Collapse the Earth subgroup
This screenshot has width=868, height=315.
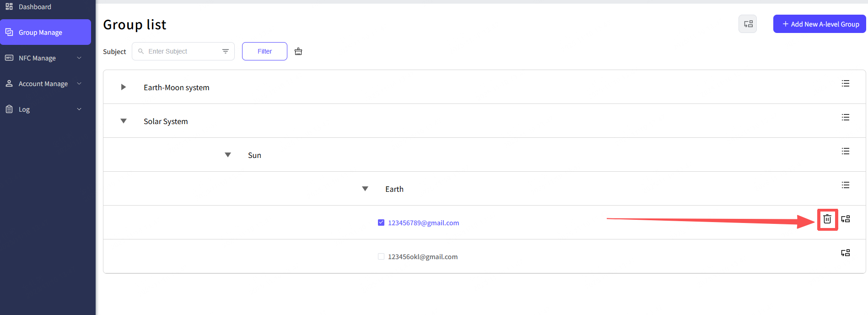tap(365, 189)
